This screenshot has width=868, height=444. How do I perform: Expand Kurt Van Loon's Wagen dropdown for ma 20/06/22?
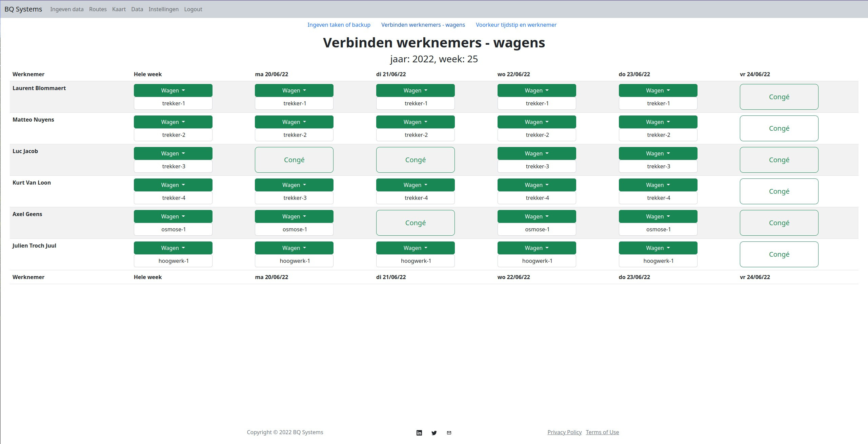click(294, 185)
